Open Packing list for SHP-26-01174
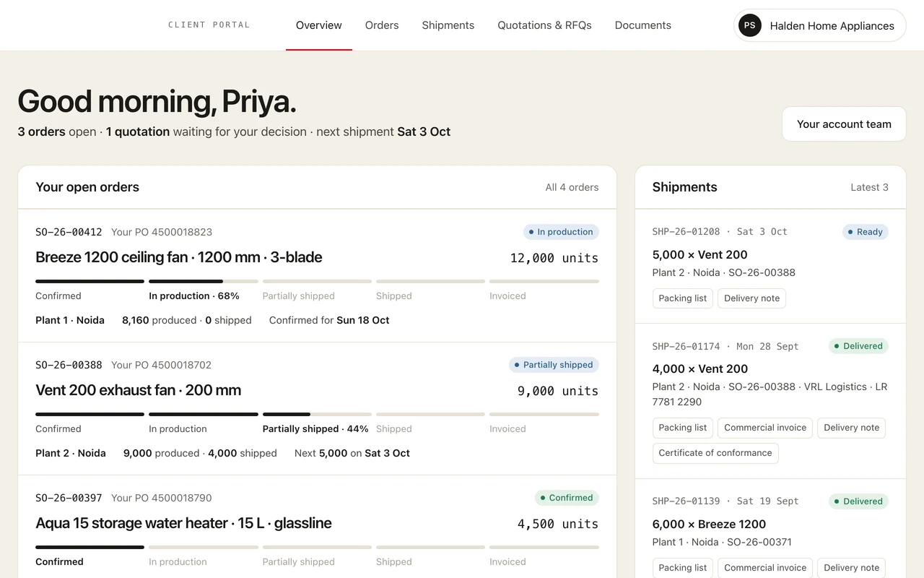The width and height of the screenshot is (924, 578). (683, 428)
